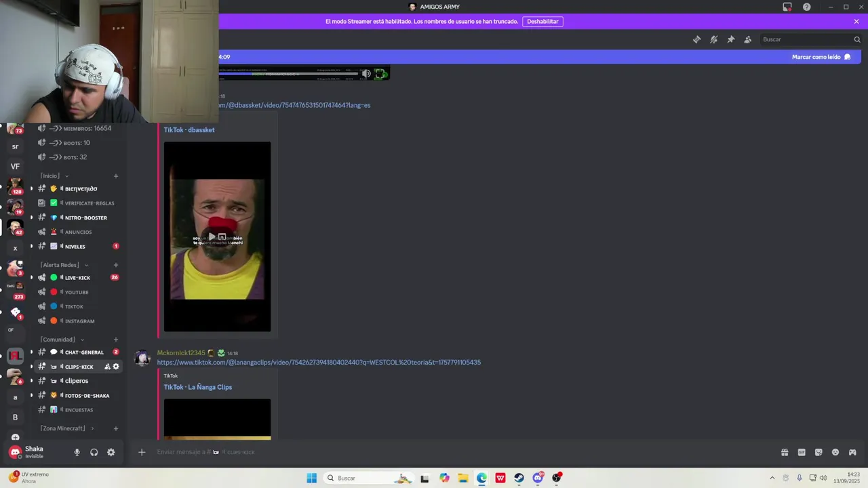The width and height of the screenshot is (868, 488).
Task: Open the La Ñanga Clips TikTok link URL
Action: pyautogui.click(x=319, y=363)
